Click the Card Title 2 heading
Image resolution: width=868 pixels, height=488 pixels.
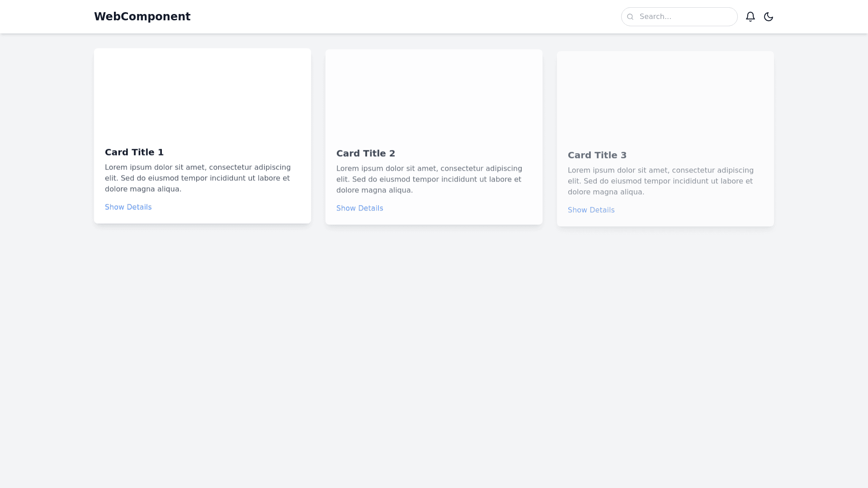pos(366,154)
